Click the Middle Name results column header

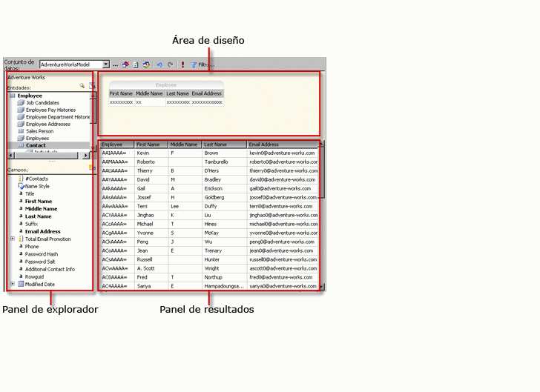click(x=185, y=144)
